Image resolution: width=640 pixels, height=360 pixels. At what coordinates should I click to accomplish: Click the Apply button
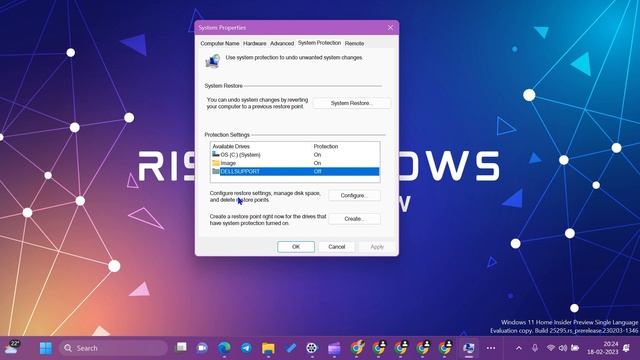(x=377, y=247)
